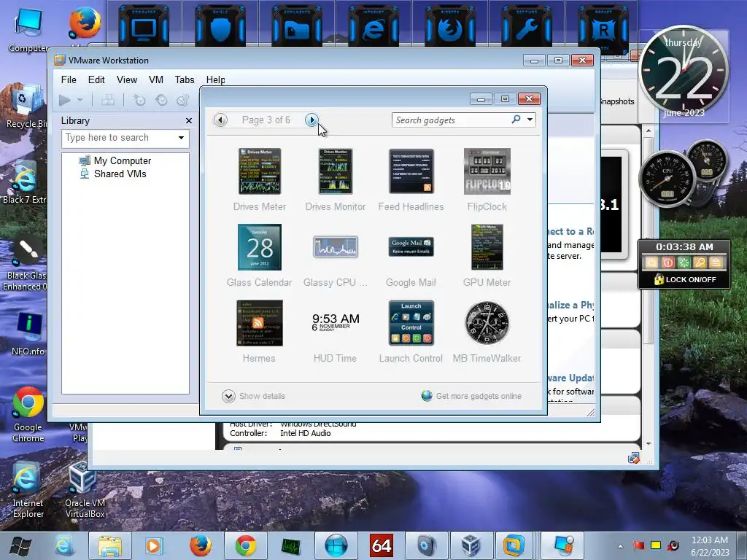
Task: Open the Internet Explorer desktop shortcut
Action: [28, 491]
